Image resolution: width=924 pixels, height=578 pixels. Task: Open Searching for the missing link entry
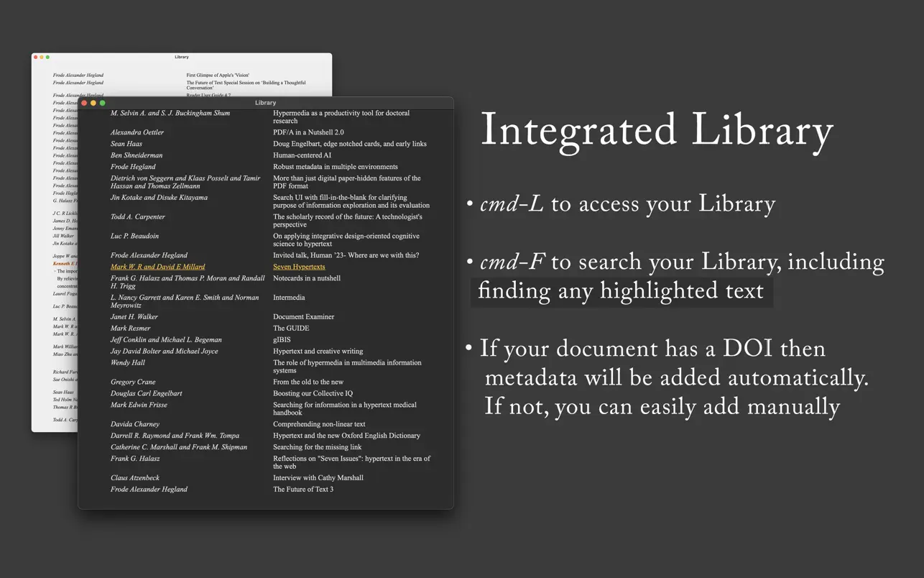[x=317, y=447]
